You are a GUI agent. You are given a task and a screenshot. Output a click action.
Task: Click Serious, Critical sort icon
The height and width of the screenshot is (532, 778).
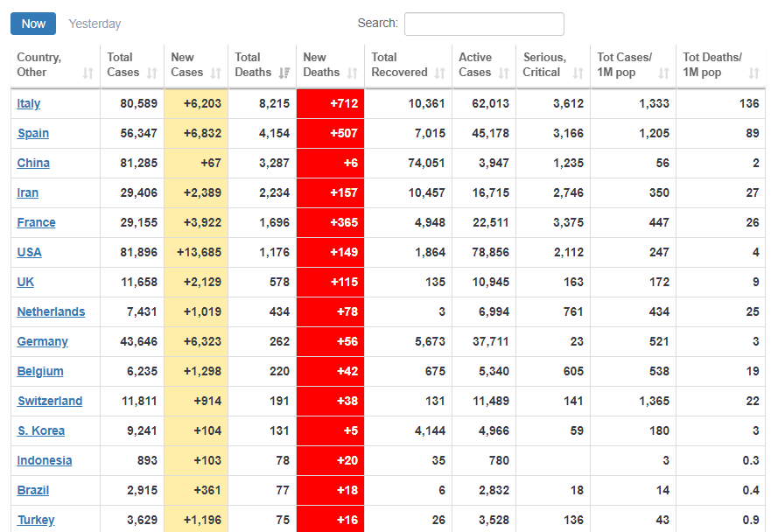(578, 73)
